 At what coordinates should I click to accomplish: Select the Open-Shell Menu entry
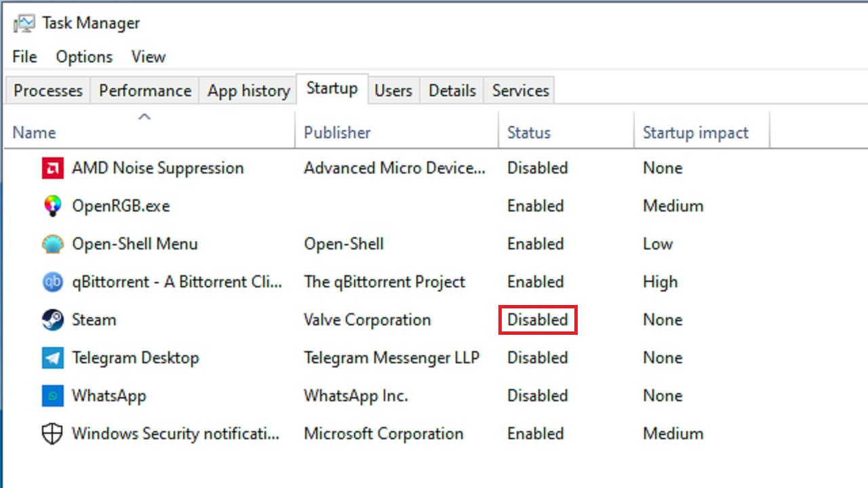135,244
